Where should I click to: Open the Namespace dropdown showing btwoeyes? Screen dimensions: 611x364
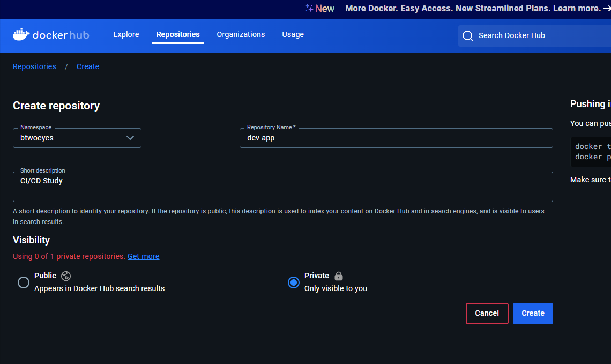(x=77, y=138)
